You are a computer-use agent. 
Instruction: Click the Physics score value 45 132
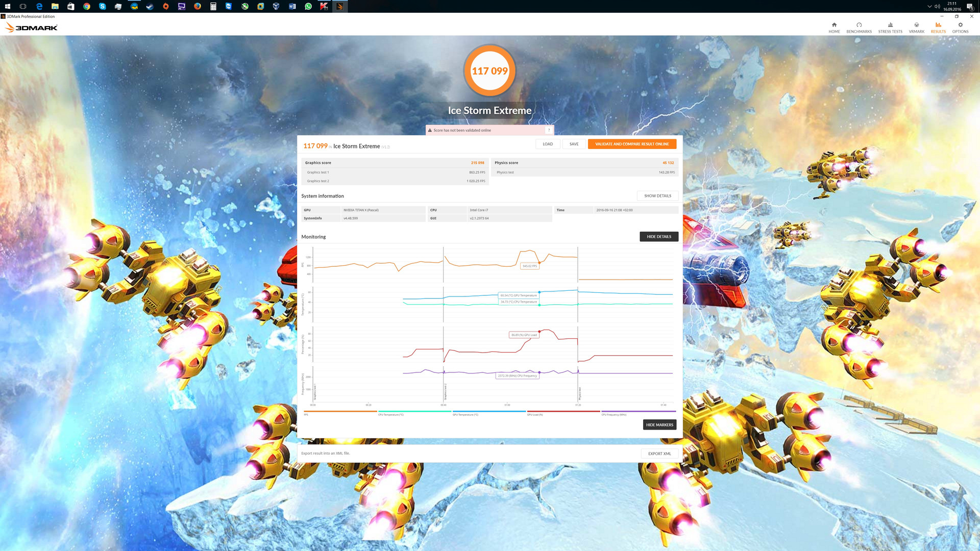pyautogui.click(x=668, y=163)
